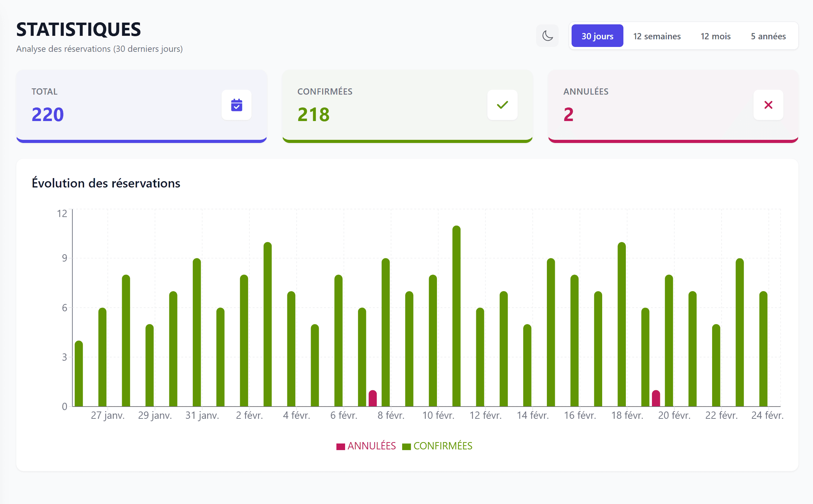Click the first green bar on the chart
This screenshot has width=813, height=504.
pos(79,374)
